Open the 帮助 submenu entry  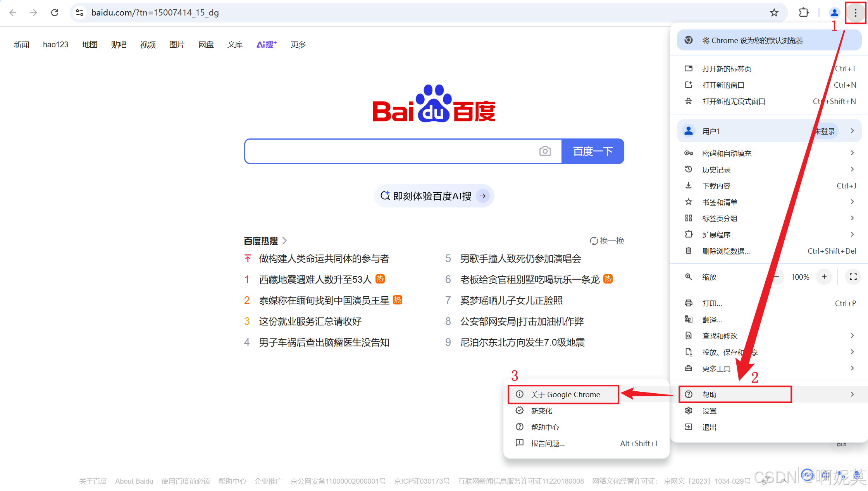pos(769,394)
